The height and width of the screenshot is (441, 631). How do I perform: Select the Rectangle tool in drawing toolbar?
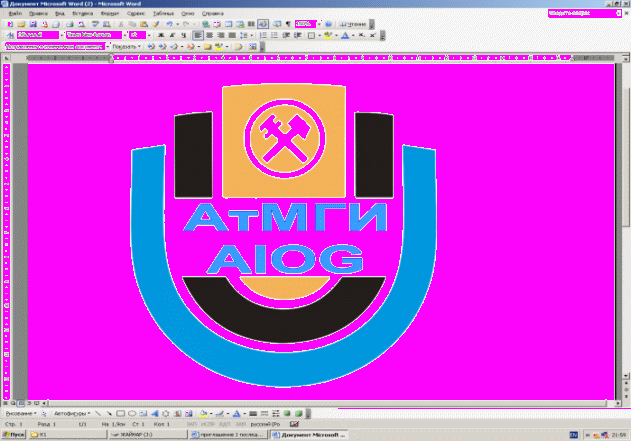[120, 413]
